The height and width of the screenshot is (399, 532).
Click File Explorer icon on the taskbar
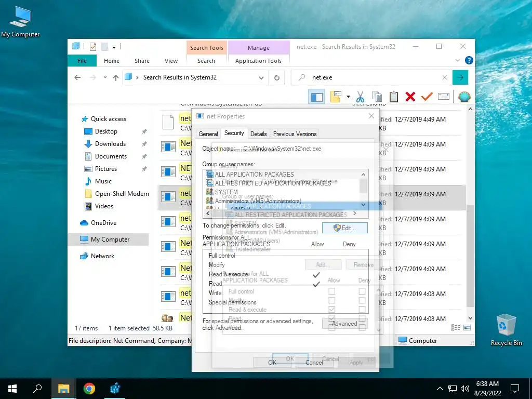pos(63,389)
